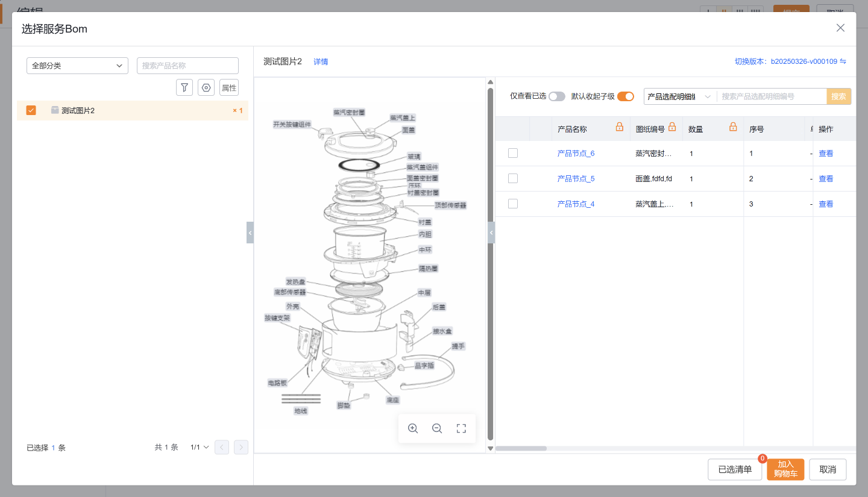
Task: Expand the 产品选配明细编号 search type dropdown
Action: pyautogui.click(x=679, y=96)
